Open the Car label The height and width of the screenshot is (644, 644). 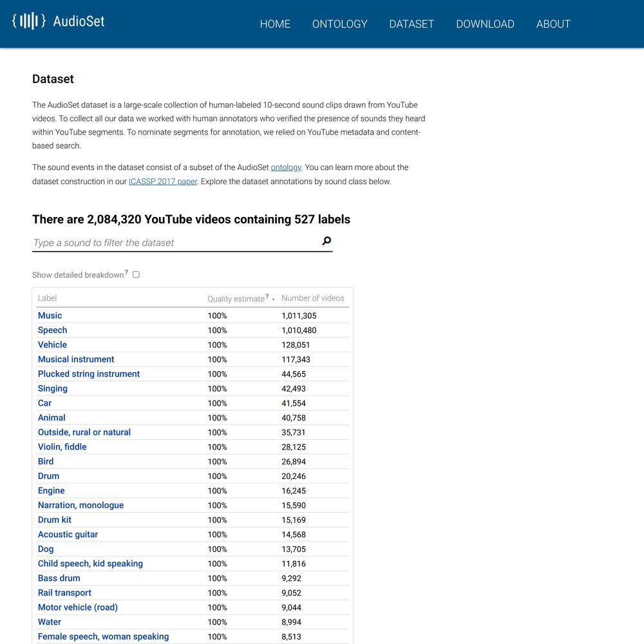click(x=45, y=403)
